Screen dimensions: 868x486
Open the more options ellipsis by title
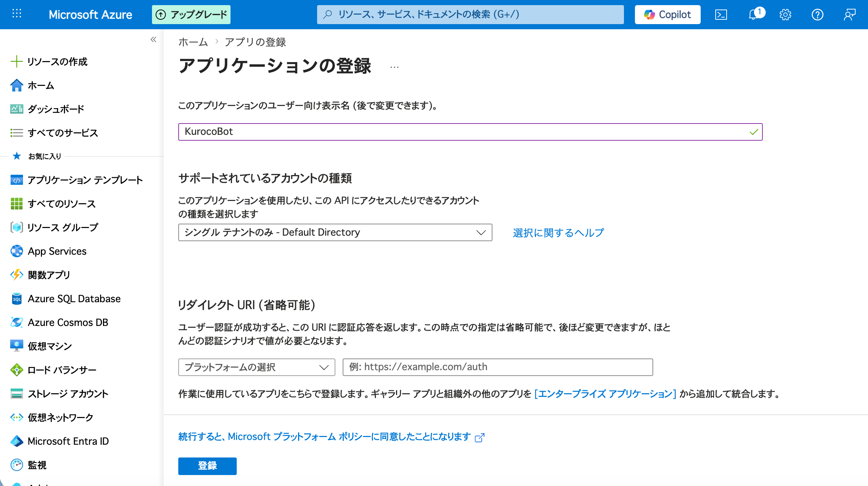394,67
